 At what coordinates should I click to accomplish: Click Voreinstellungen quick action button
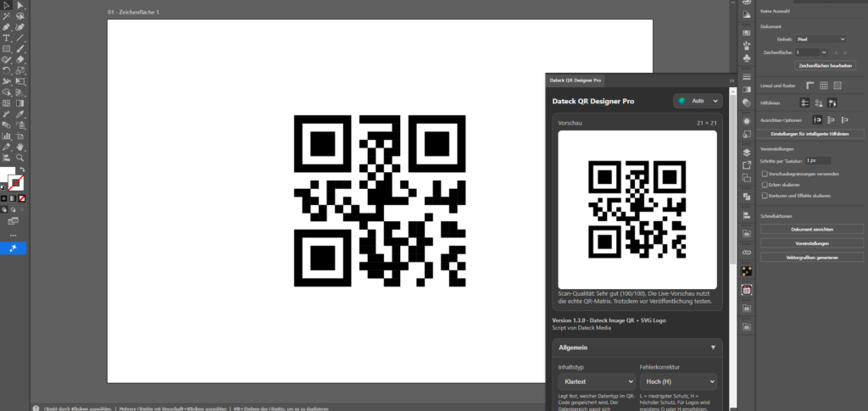click(x=812, y=243)
